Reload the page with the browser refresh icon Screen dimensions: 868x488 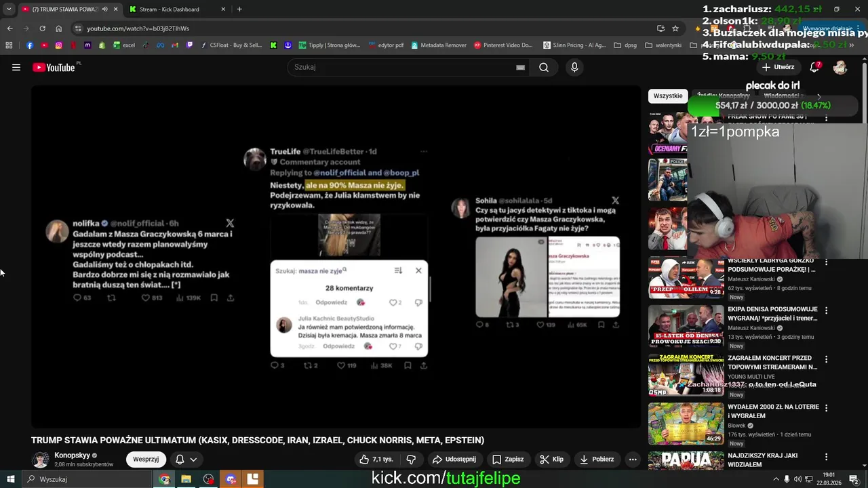[42, 28]
